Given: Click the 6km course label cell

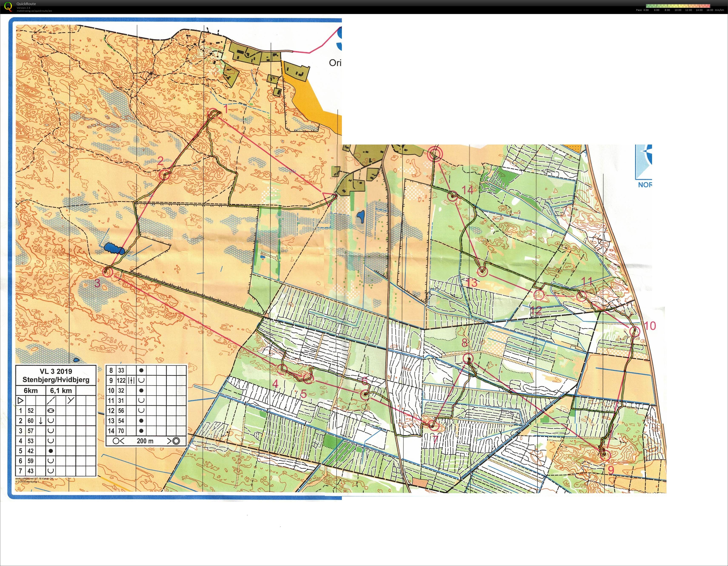Looking at the screenshot, I should [31, 391].
